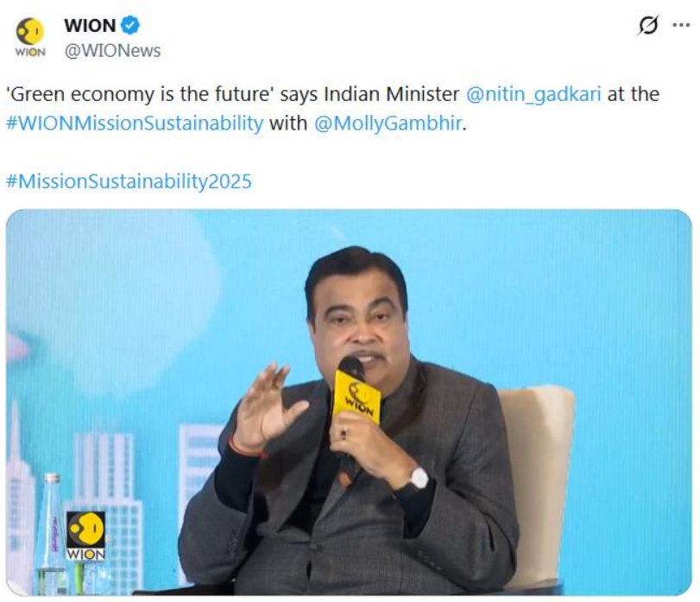Click the WION display name
Screen dimensions: 700x602
pos(90,25)
